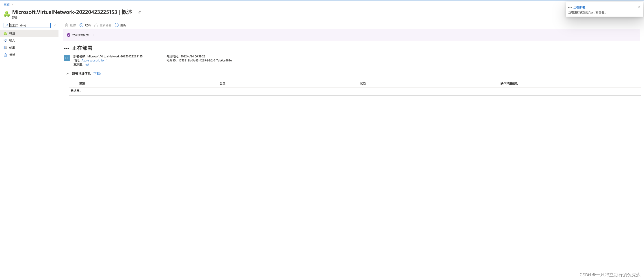
Task: Open 输入 in the left menu
Action: point(12,41)
